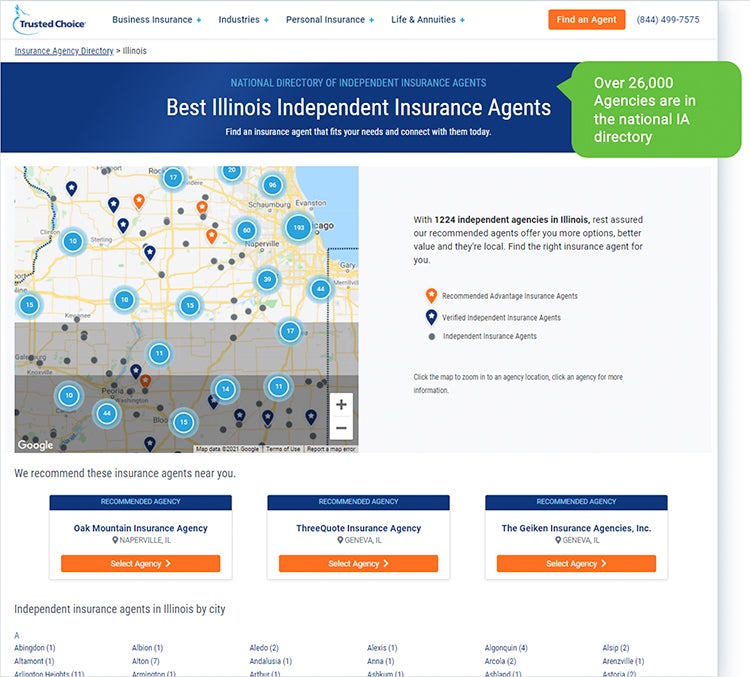Open the Arcola (2) city link
This screenshot has height=677, width=750.
[x=500, y=661]
